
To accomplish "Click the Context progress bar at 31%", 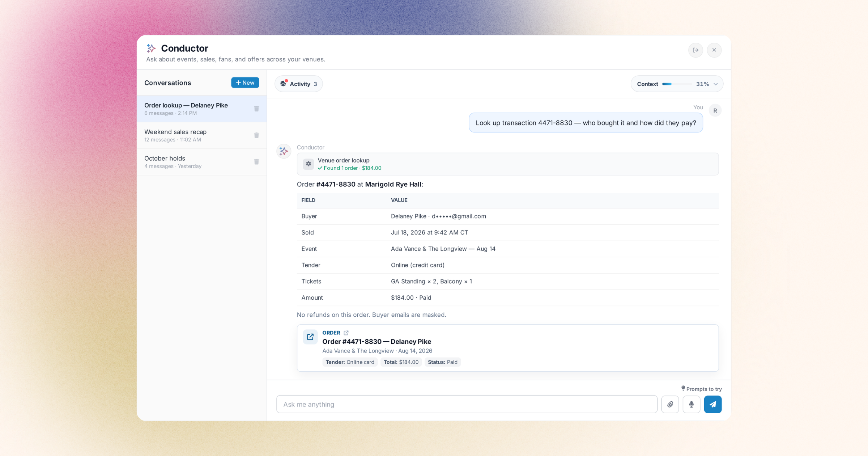I will pyautogui.click(x=676, y=84).
